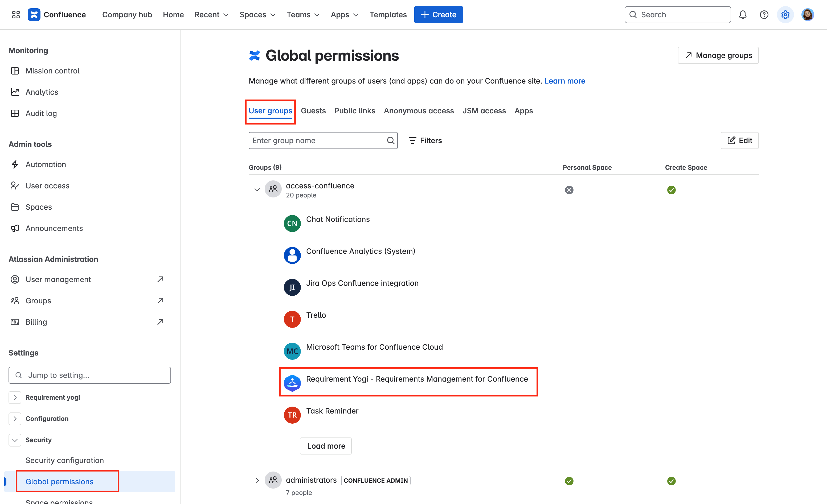Click the Learn more link
This screenshot has width=827, height=504.
[565, 81]
